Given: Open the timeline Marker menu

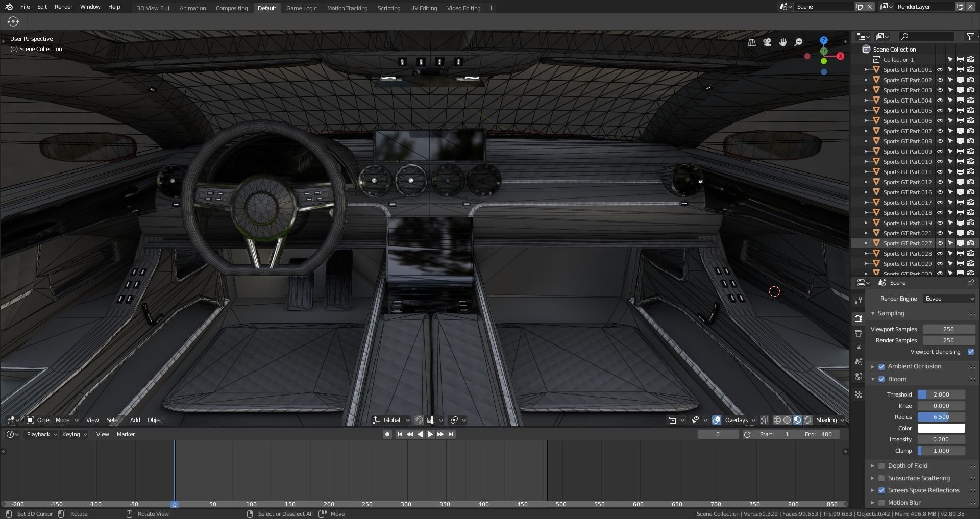Looking at the screenshot, I should coord(126,434).
